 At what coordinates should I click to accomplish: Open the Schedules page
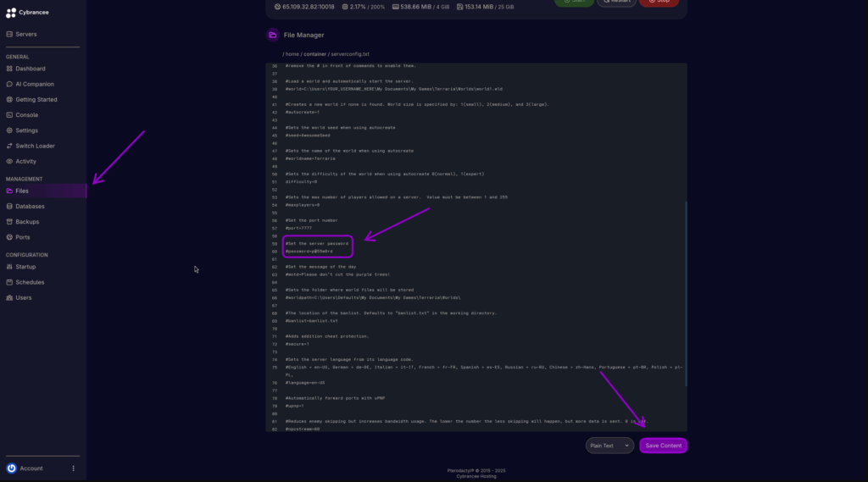(x=25, y=282)
